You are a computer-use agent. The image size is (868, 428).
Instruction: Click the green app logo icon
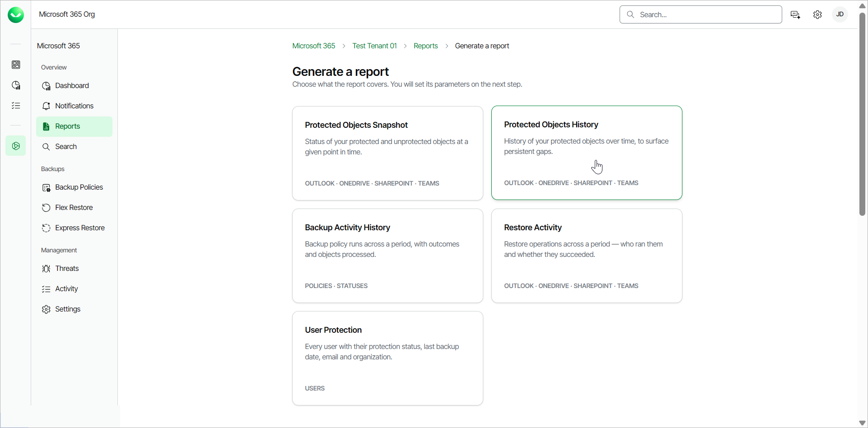tap(16, 15)
